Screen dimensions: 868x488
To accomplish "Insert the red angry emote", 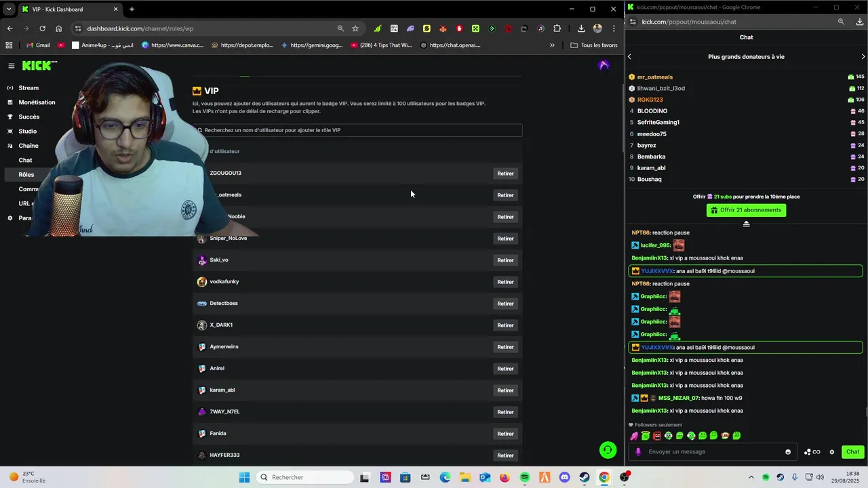I will pyautogui.click(x=657, y=436).
